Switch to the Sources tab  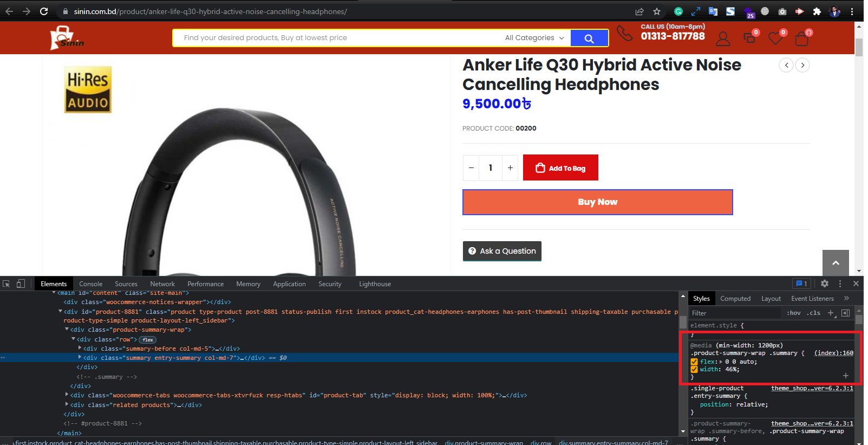[126, 283]
